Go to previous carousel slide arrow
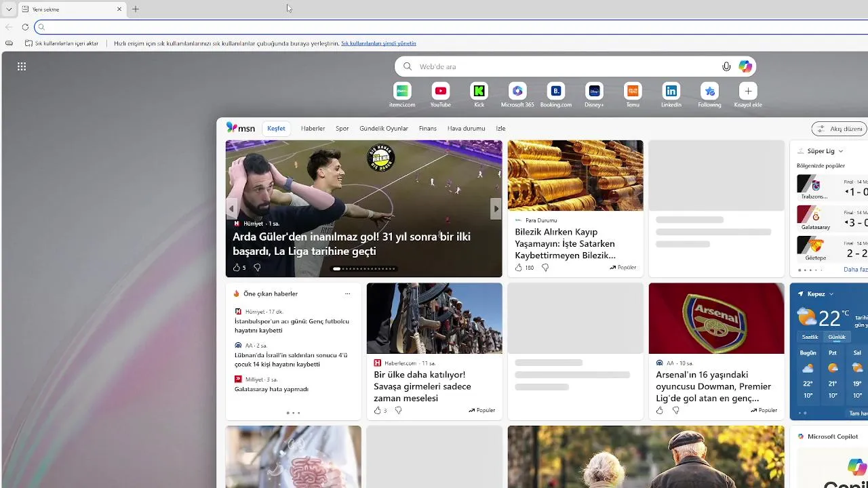Viewport: 868px width, 488px height. pos(231,209)
